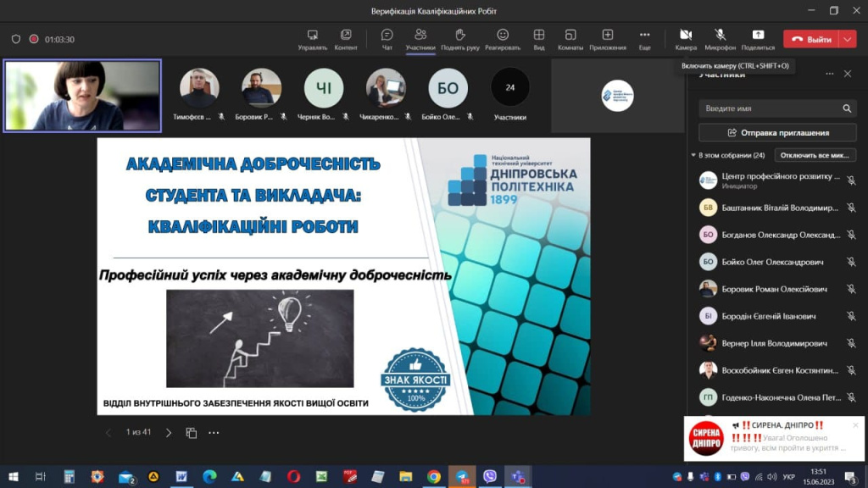Close the Сирена Дніпро notification

pyautogui.click(x=856, y=425)
